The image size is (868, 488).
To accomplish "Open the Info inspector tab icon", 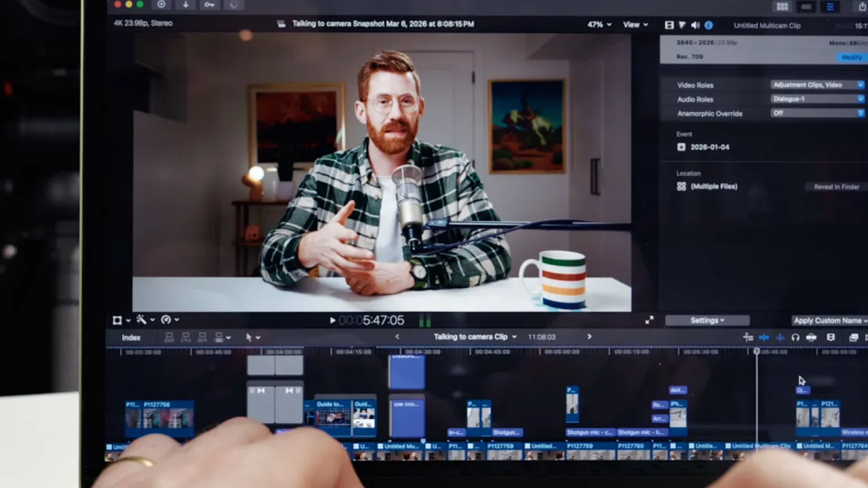I will pyautogui.click(x=709, y=25).
